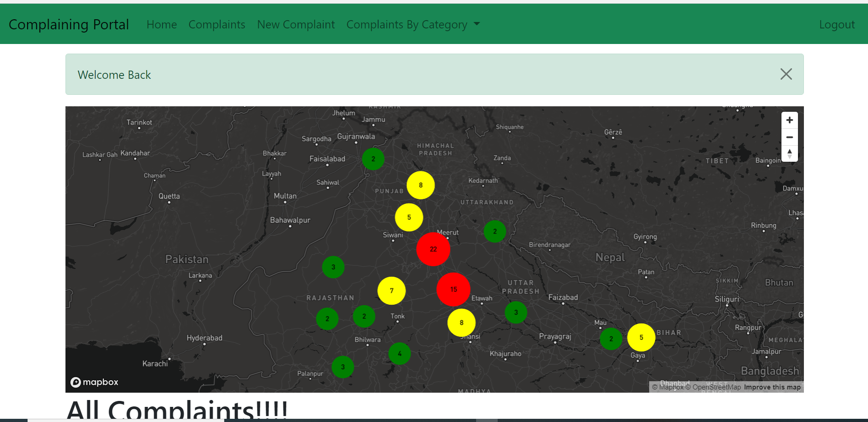Click the green 4 cluster near Bhilwara
Screen dimensions: 868x422
(399, 353)
